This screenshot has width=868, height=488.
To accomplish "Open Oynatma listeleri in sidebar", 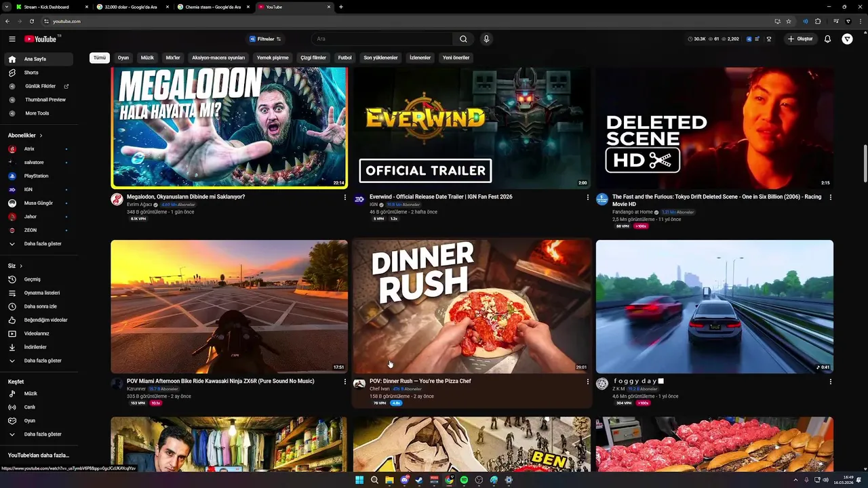I will click(x=37, y=293).
